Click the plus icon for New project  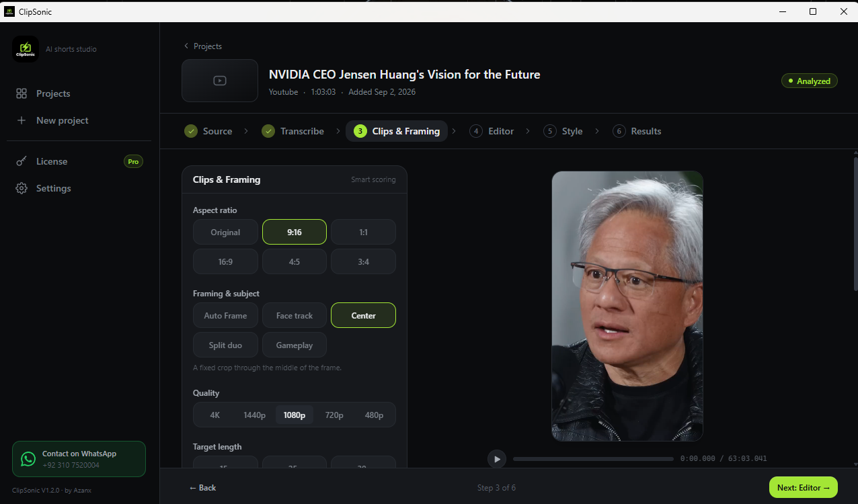(22, 120)
